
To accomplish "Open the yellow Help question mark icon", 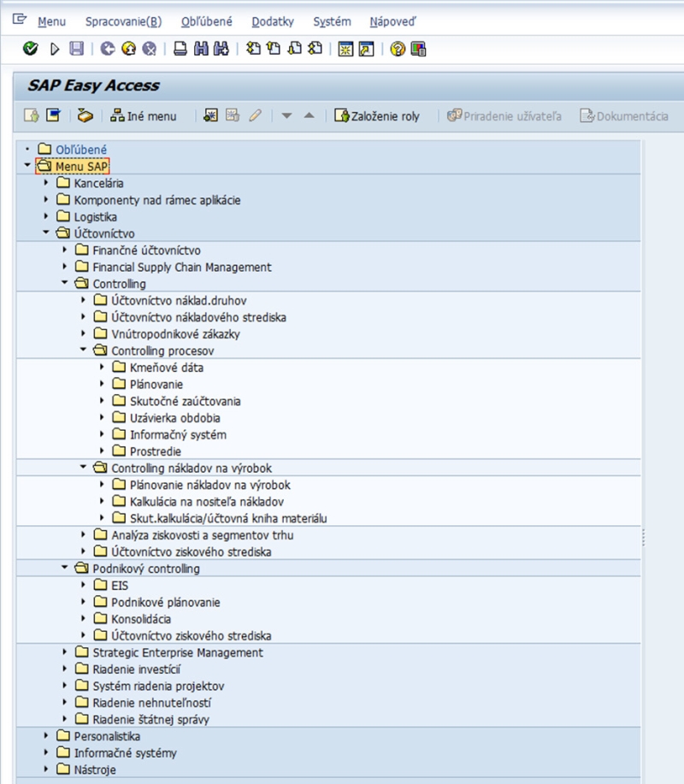I will click(x=398, y=49).
